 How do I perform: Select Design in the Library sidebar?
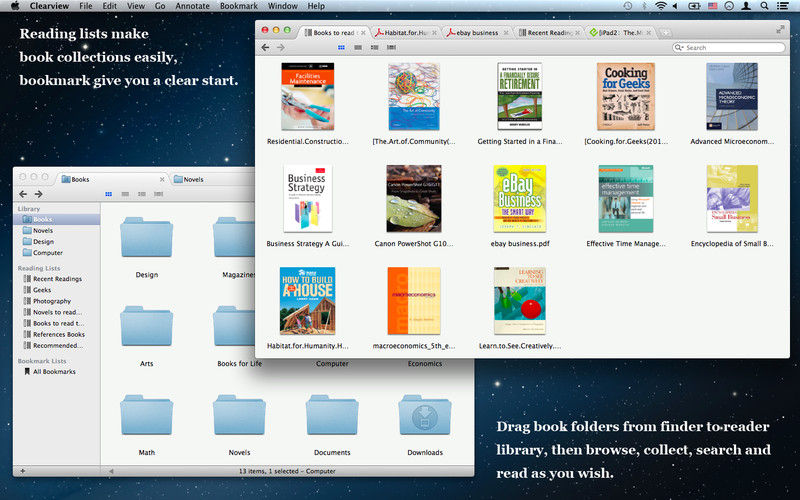coord(57,242)
